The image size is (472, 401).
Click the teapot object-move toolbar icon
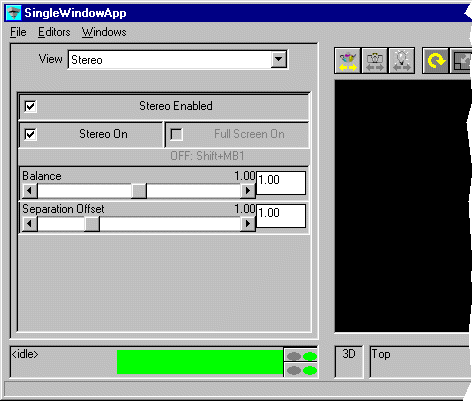tap(348, 60)
